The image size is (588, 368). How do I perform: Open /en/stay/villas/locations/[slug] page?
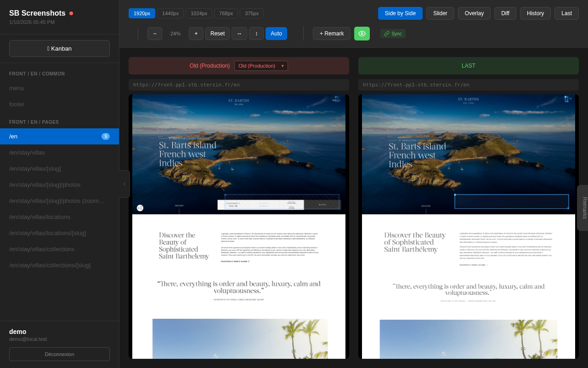[x=59, y=233]
